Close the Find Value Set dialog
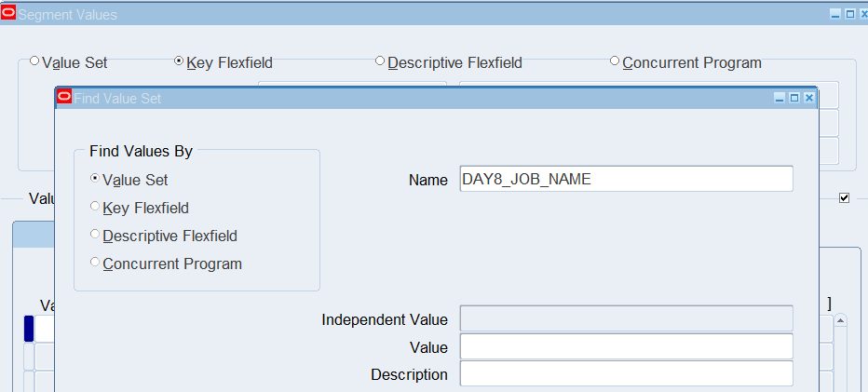 coord(808,98)
